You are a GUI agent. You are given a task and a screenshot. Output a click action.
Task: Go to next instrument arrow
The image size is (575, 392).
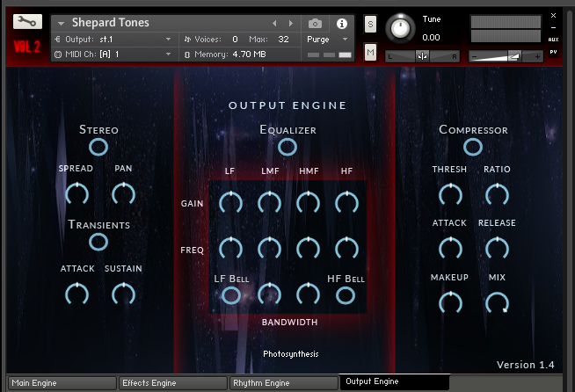coord(290,24)
